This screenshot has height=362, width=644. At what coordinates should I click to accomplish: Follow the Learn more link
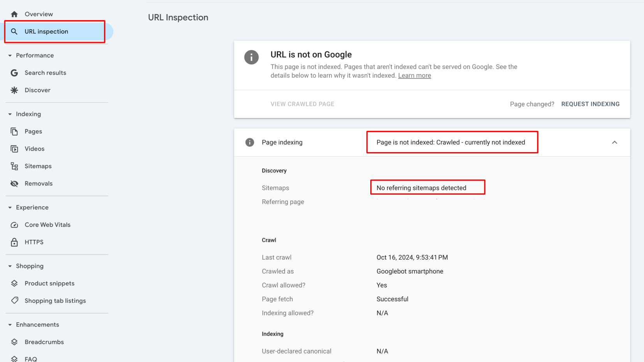[414, 76]
